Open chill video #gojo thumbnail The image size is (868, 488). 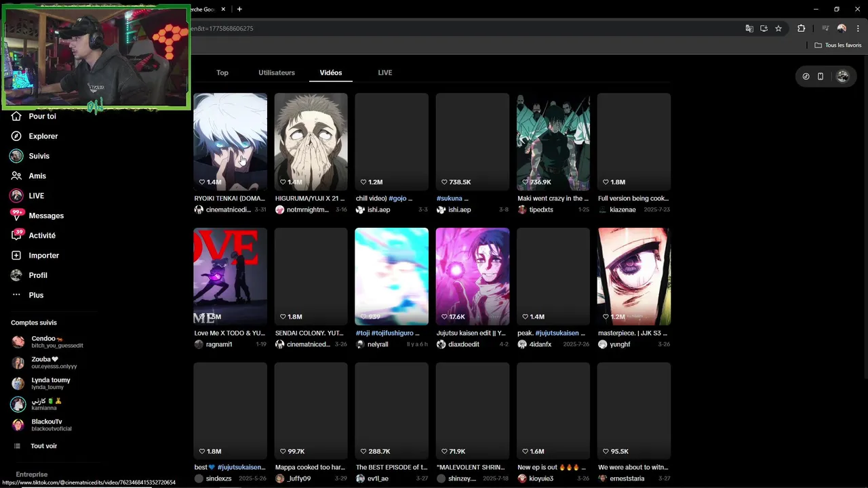pyautogui.click(x=392, y=142)
